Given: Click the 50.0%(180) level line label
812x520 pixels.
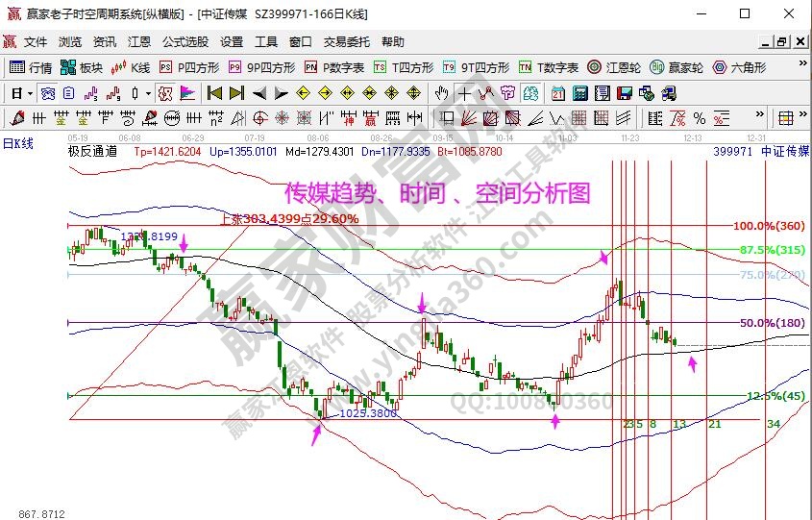Looking at the screenshot, I should tap(772, 323).
